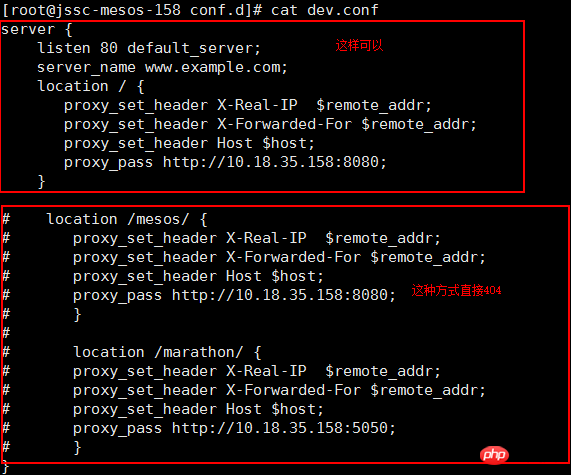This screenshot has width=571, height=475.
Task: Click the proxy_pass 10.18.35.158:5050 line
Action: (234, 428)
